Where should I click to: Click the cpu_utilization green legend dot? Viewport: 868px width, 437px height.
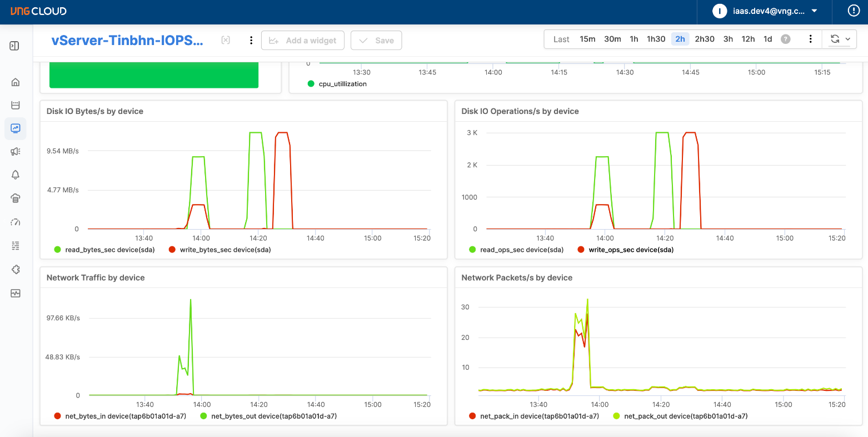click(311, 84)
